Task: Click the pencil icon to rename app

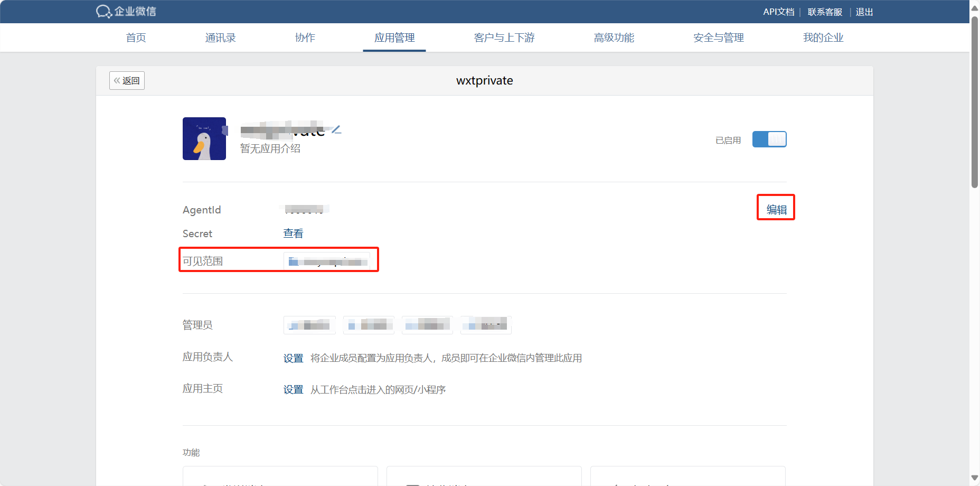Action: pyautogui.click(x=336, y=129)
